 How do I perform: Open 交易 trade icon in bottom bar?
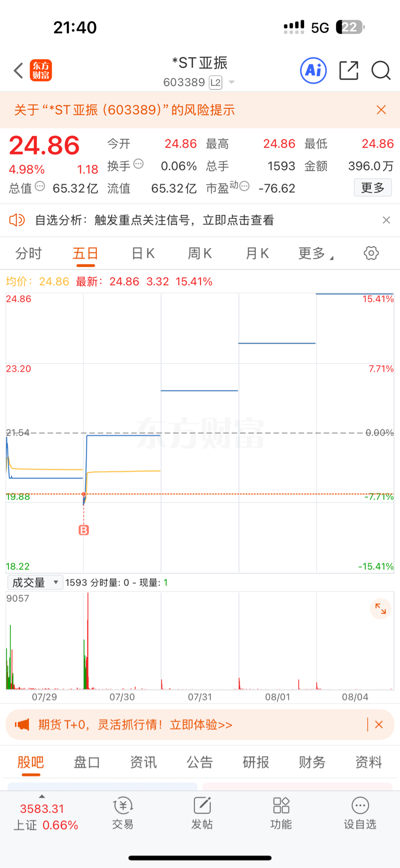pyautogui.click(x=123, y=813)
